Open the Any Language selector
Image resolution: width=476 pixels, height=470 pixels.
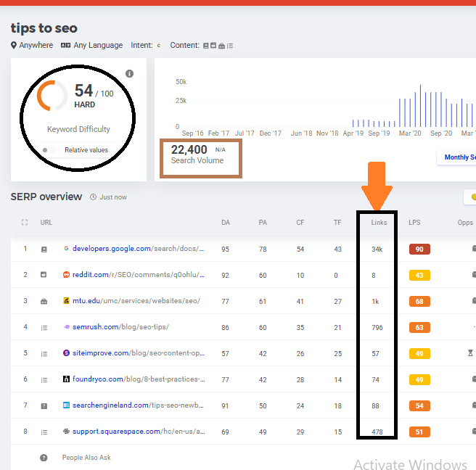pyautogui.click(x=91, y=45)
